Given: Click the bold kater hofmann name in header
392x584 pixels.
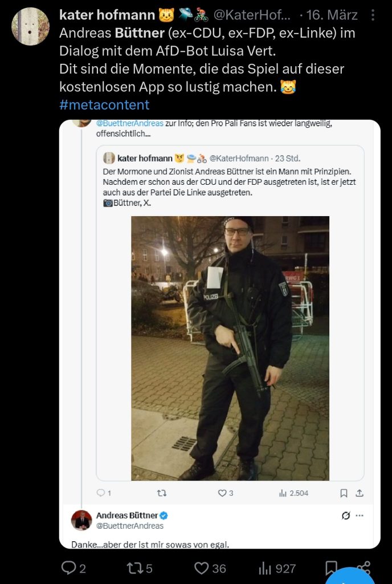Looking at the screenshot, I should [x=107, y=15].
